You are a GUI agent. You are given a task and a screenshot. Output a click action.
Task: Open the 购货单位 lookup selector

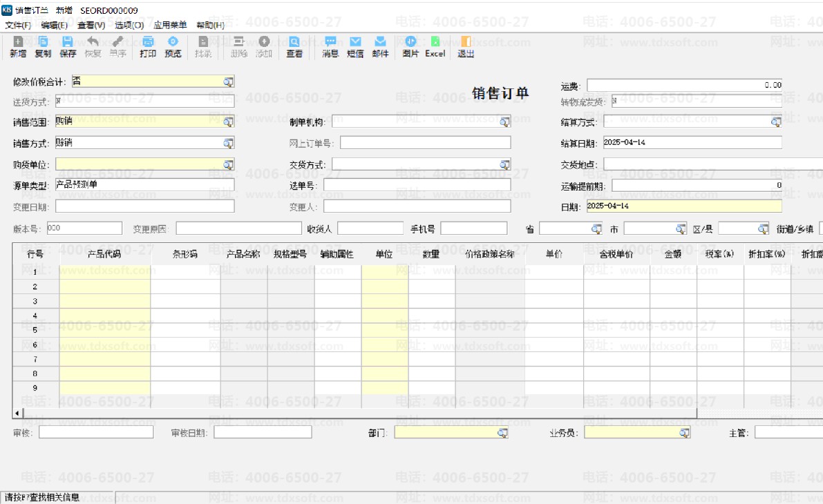229,164
